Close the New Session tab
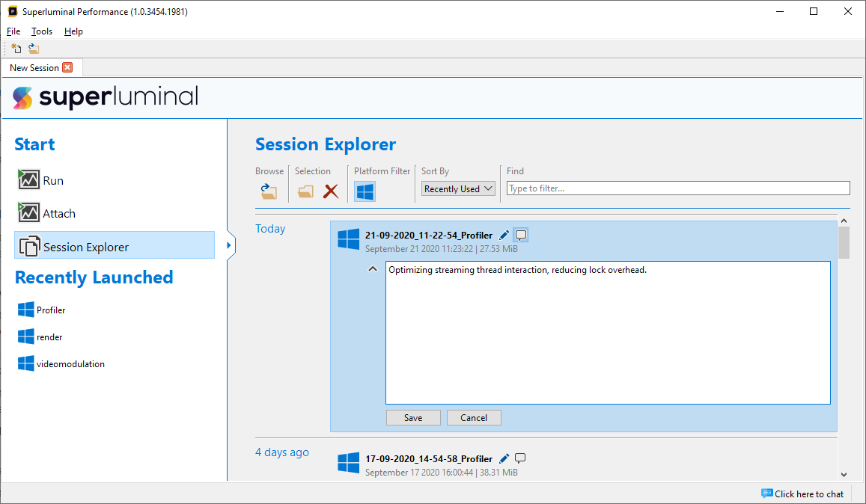This screenshot has width=866, height=504. pos(67,67)
